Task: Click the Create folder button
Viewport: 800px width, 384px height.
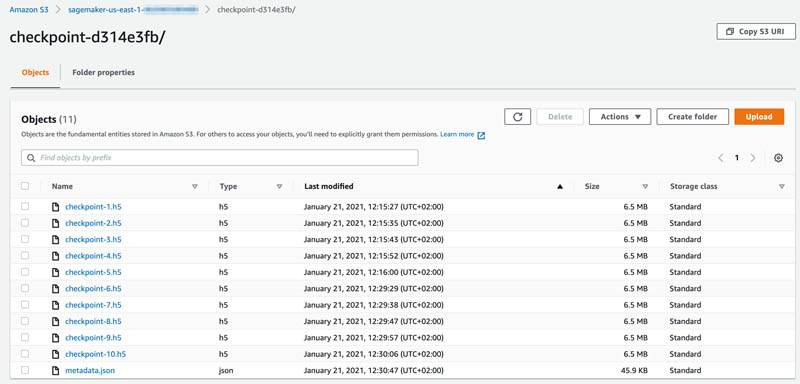Action: coord(692,117)
